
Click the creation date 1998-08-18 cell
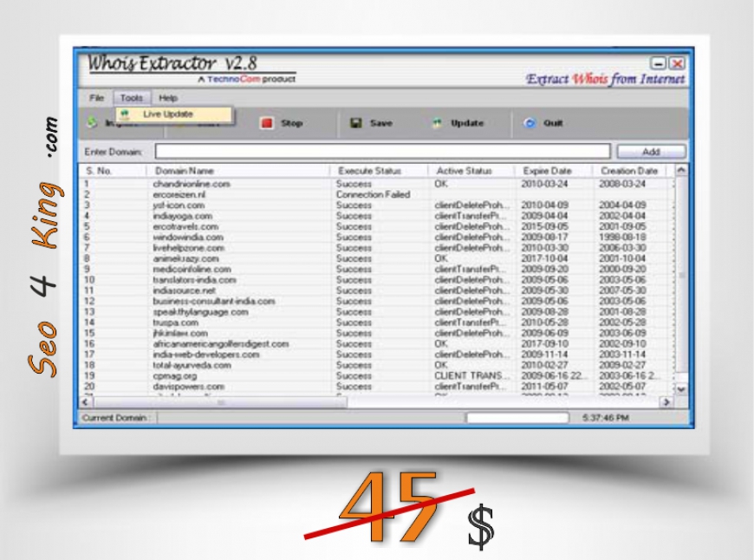621,238
